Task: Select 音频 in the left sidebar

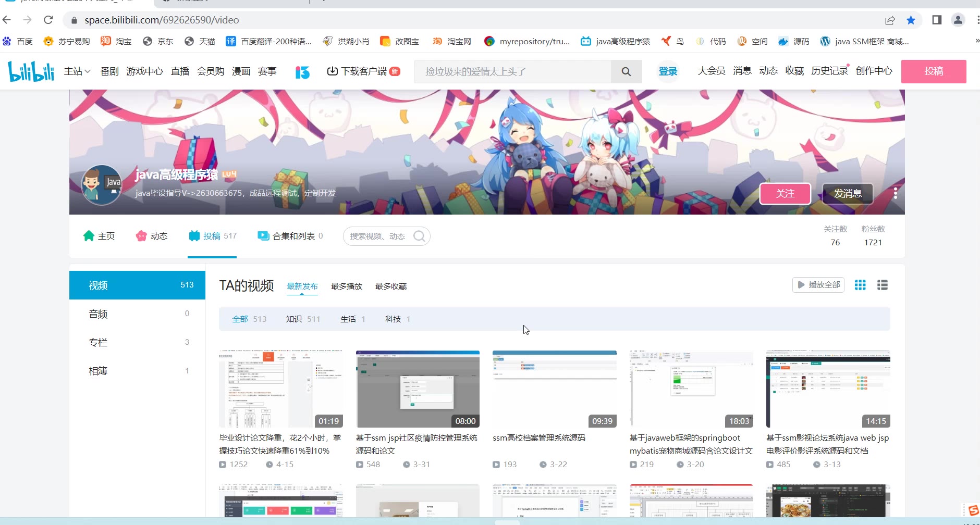Action: pyautogui.click(x=137, y=314)
